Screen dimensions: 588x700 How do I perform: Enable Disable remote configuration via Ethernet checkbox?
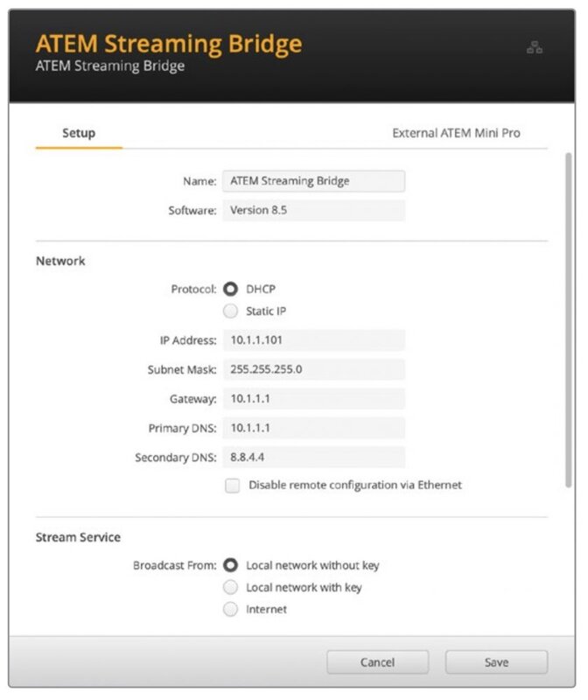[232, 485]
